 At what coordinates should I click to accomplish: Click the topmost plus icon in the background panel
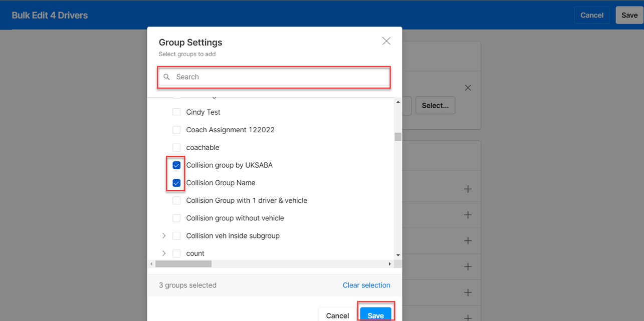[x=468, y=189]
